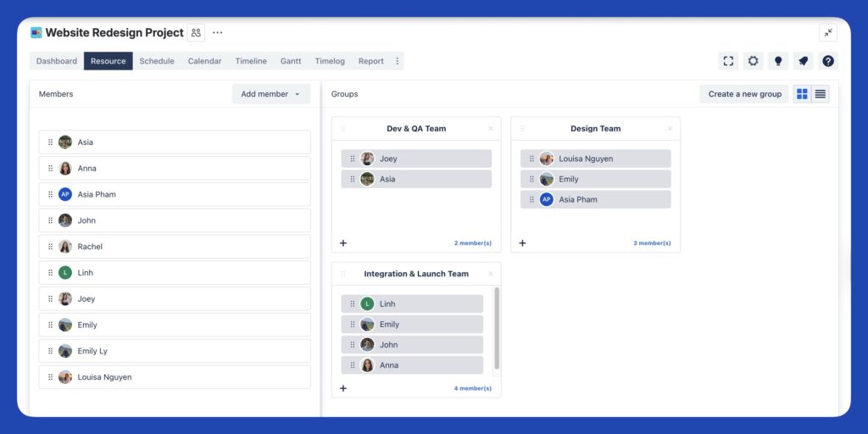The height and width of the screenshot is (434, 868).
Task: Open the settings gear icon
Action: click(753, 61)
